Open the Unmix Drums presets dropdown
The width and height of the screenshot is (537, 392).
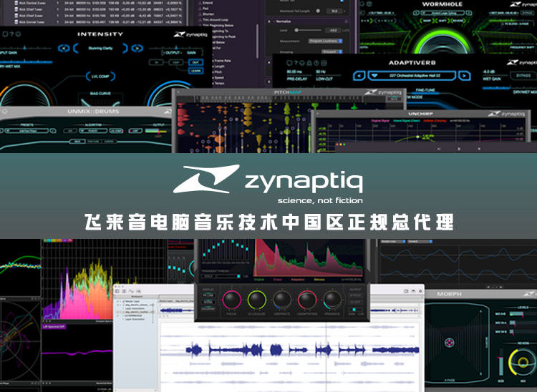coord(27,131)
